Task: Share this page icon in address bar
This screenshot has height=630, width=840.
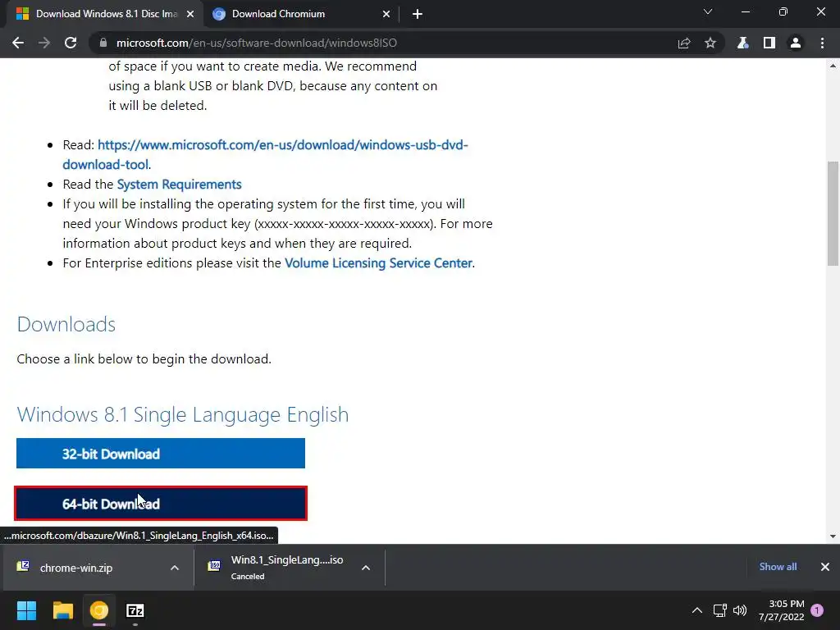Action: tap(684, 43)
